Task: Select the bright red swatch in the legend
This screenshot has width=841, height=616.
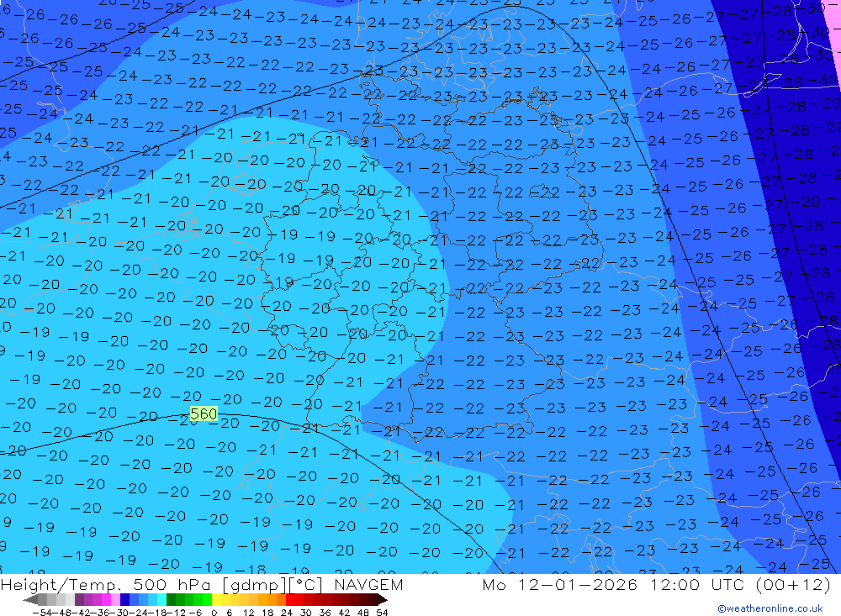Action: click(x=295, y=600)
